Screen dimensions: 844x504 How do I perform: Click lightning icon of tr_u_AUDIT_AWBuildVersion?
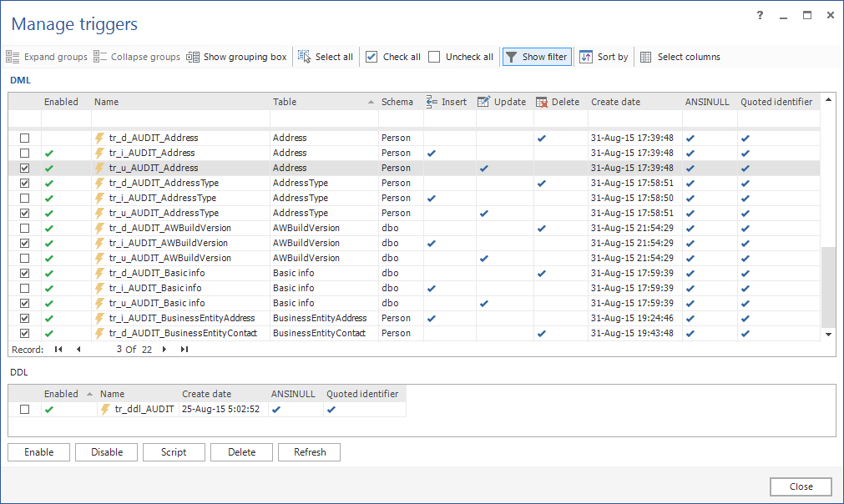pyautogui.click(x=99, y=259)
